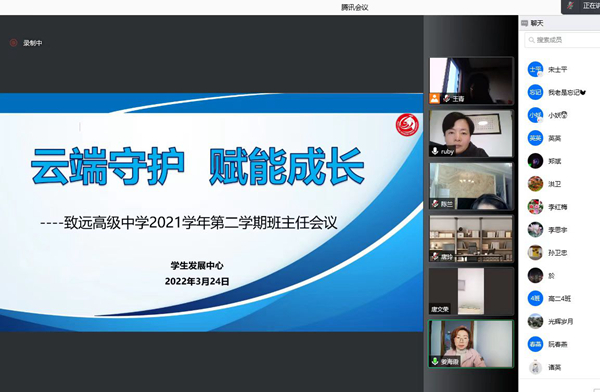Open the 聊天 chat panel tab
Image resolution: width=600 pixels, height=392 pixels.
(536, 23)
